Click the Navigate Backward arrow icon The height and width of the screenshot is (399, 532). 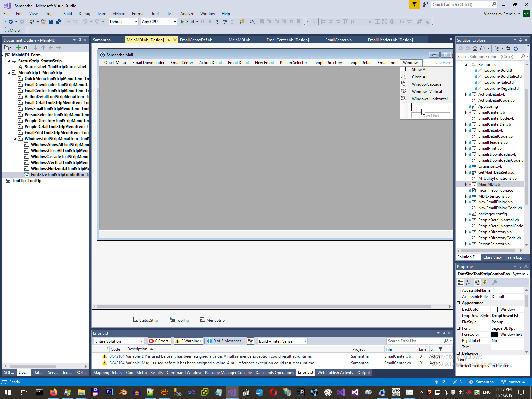(x=11, y=22)
